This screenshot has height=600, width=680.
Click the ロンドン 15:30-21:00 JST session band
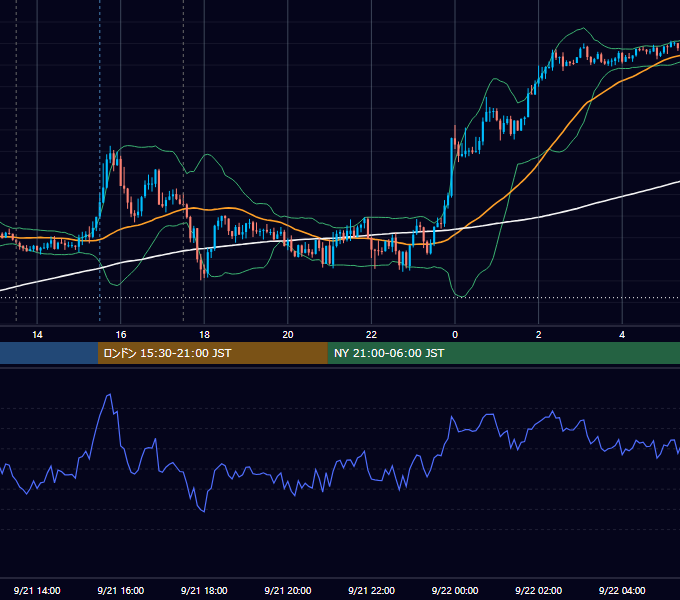point(212,353)
